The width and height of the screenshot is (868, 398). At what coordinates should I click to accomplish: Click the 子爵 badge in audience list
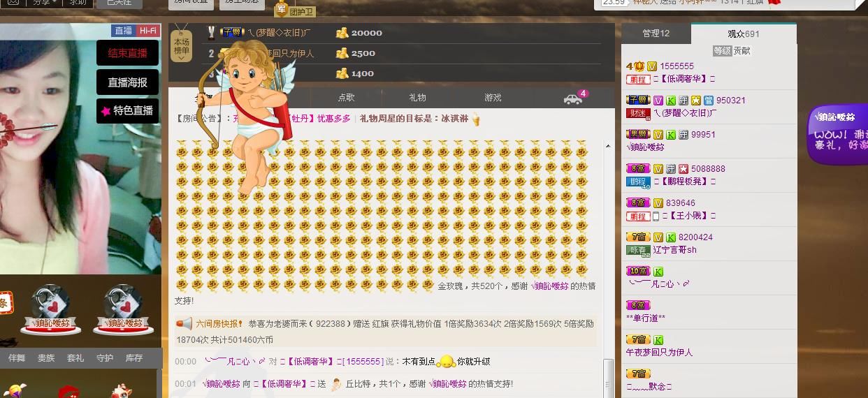click(x=638, y=101)
